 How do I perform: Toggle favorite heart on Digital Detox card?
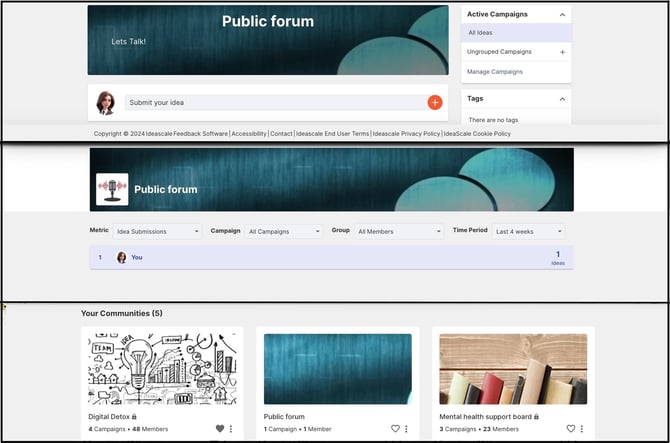tap(220, 428)
